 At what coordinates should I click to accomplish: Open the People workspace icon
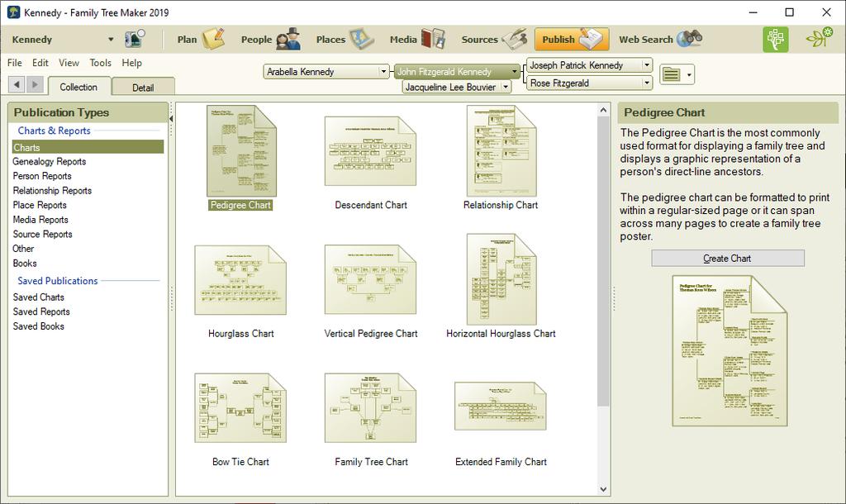coord(288,39)
